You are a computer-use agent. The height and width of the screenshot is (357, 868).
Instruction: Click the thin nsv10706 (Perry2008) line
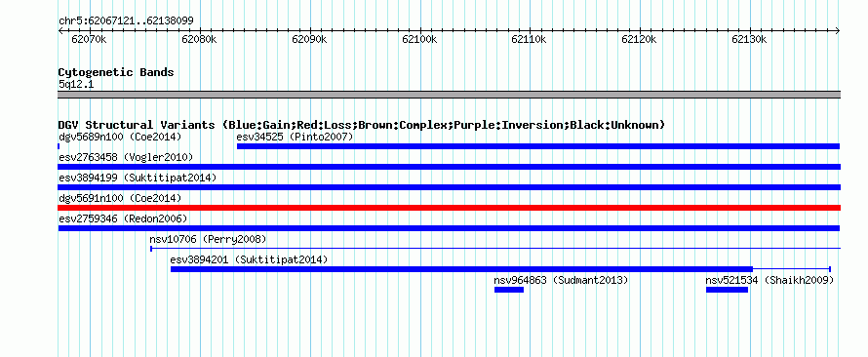coord(495,249)
